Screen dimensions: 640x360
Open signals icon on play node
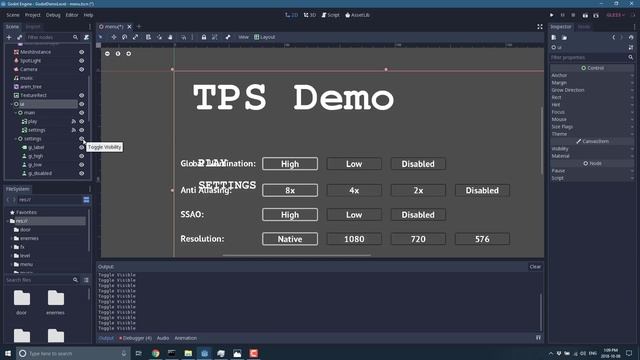tap(73, 121)
